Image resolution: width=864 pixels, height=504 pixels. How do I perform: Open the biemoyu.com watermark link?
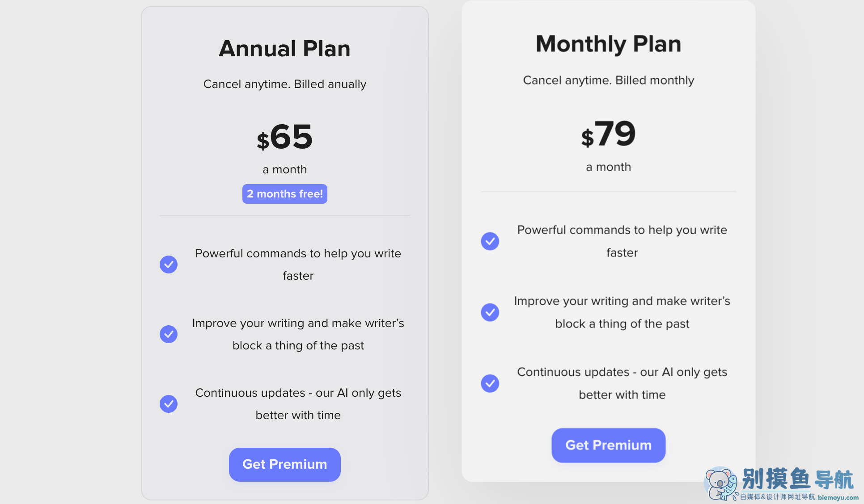[x=838, y=497]
